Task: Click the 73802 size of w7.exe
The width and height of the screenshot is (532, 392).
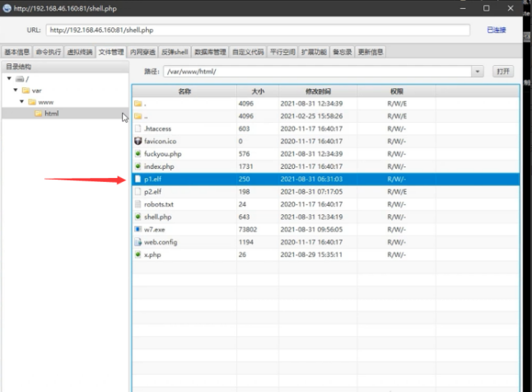Action: [248, 230]
